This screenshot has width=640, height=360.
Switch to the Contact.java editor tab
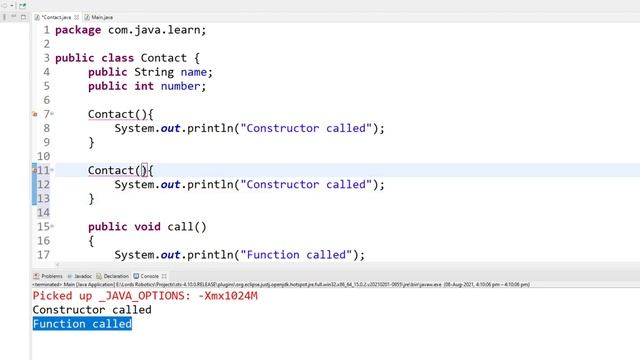coord(56,17)
